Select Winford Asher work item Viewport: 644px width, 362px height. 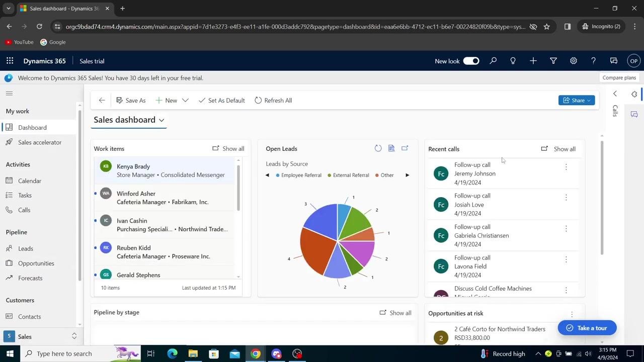[165, 198]
